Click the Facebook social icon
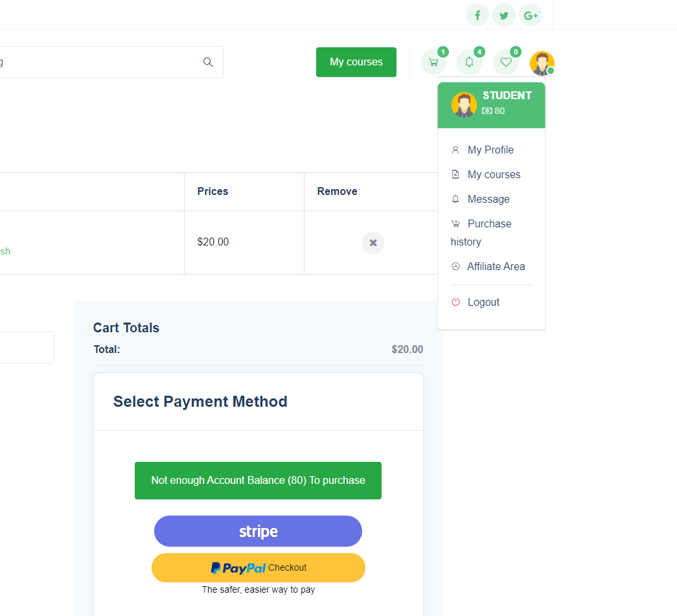 pos(477,15)
